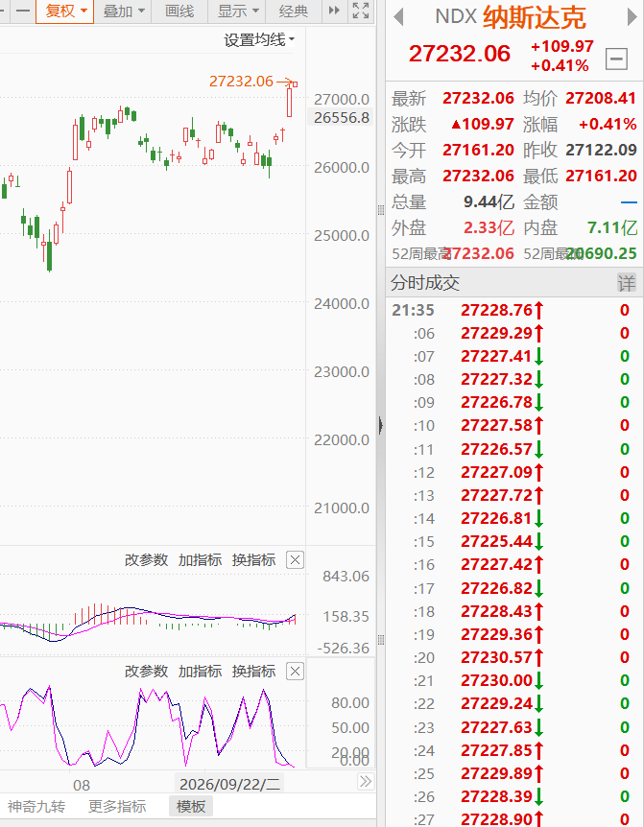This screenshot has height=827, width=644.
Task: Click the 昨收 value 27122.09
Action: pos(601,151)
